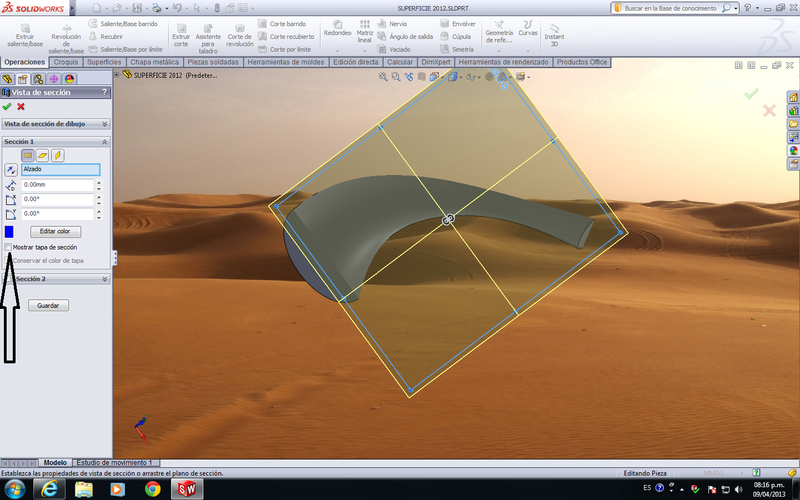Click Zoom to area view icon

(396, 77)
